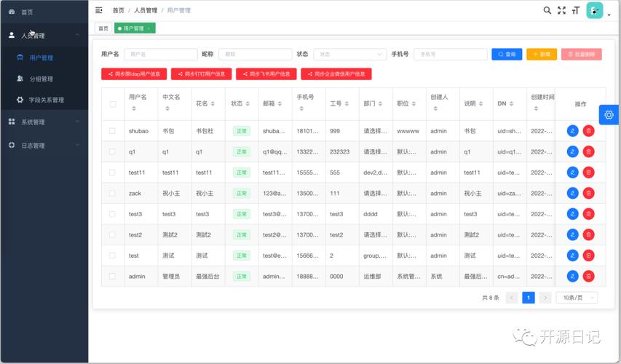This screenshot has height=364, width=621.
Task: Click the 批量删除 button
Action: (x=582, y=55)
